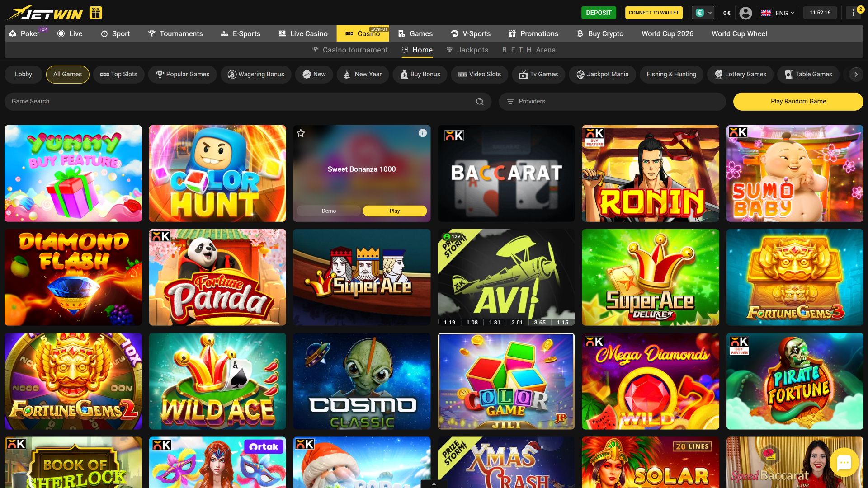Show more categories with right arrow

856,75
